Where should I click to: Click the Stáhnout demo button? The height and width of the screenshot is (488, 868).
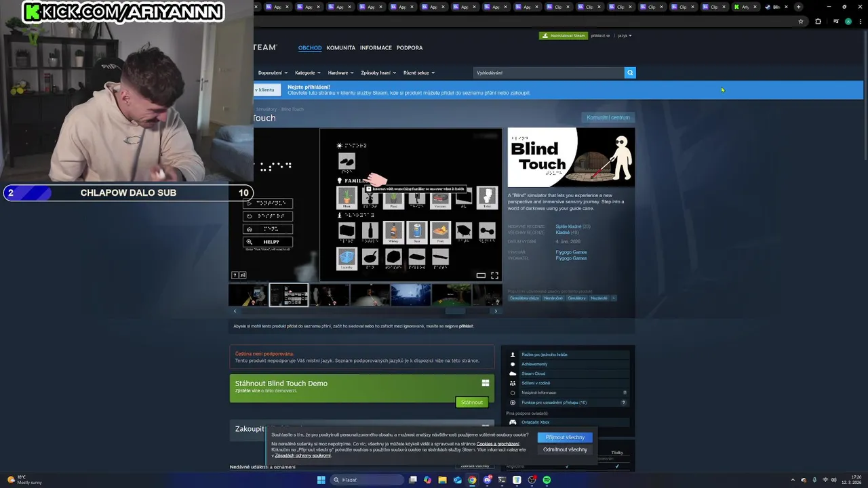(x=472, y=402)
